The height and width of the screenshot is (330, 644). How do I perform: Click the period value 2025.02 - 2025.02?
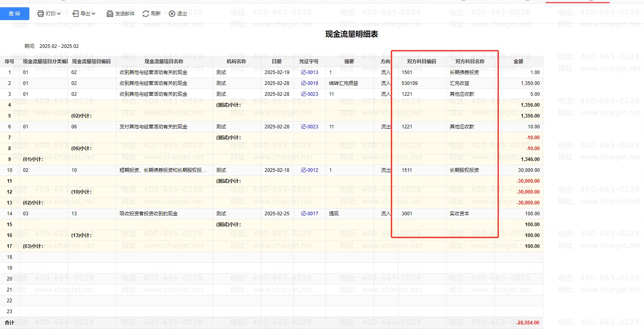tap(59, 46)
